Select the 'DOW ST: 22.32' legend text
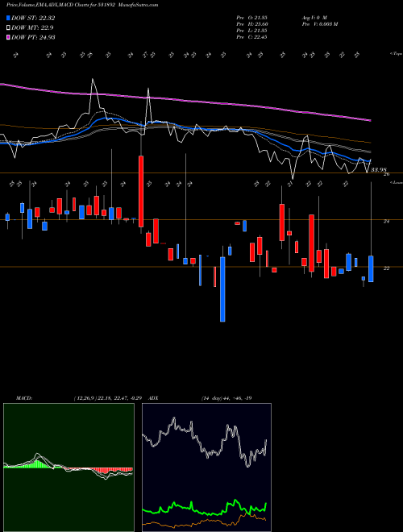Screen dimensions: 403x532 coord(33,18)
